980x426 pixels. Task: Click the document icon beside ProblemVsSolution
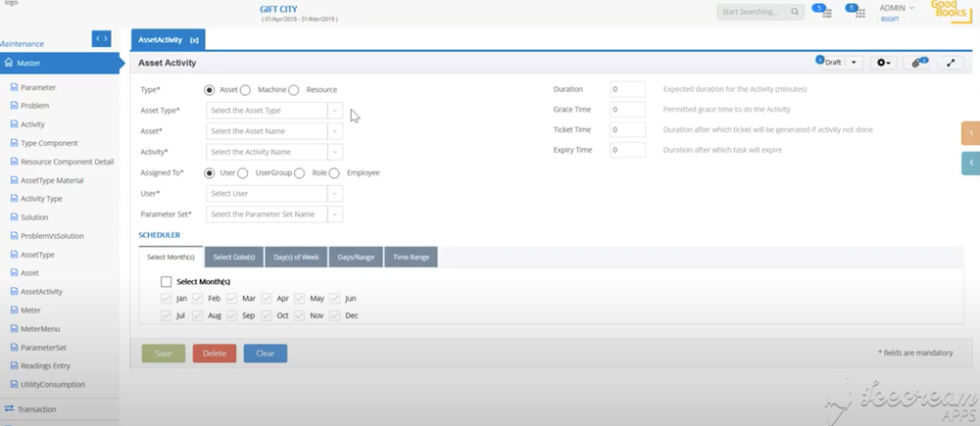coord(15,235)
